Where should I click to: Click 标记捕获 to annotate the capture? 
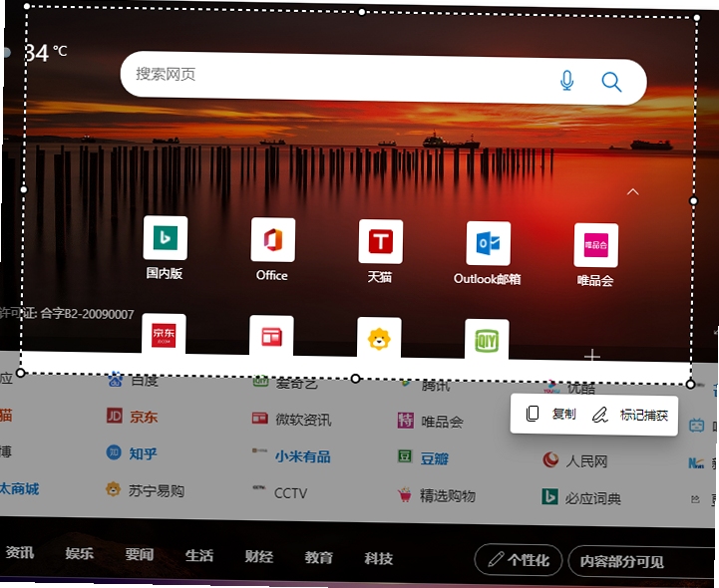[630, 415]
